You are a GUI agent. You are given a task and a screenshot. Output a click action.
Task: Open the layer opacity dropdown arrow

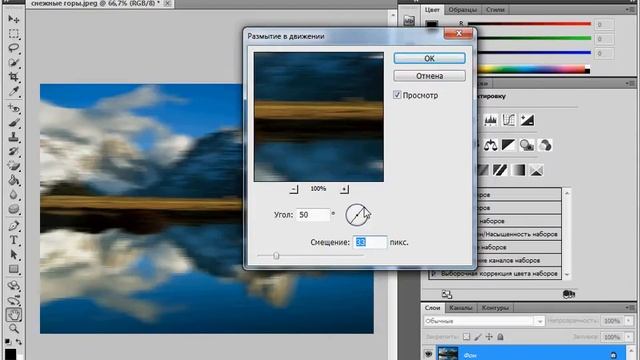pos(629,321)
